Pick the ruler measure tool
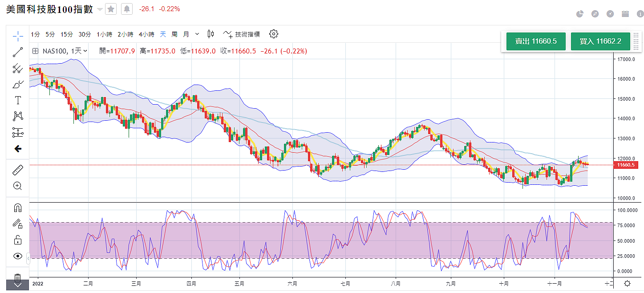This screenshot has width=644, height=293. (18, 170)
